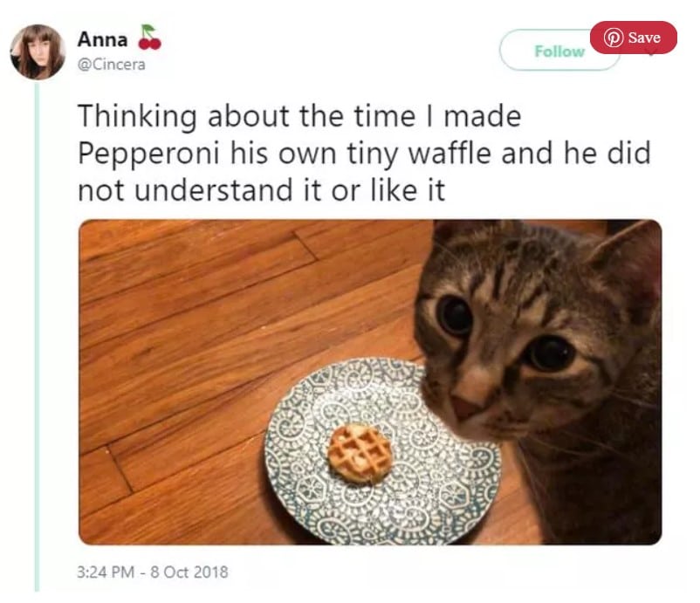The width and height of the screenshot is (700, 603).
Task: Visit the @Cincera handle link
Action: 111,65
